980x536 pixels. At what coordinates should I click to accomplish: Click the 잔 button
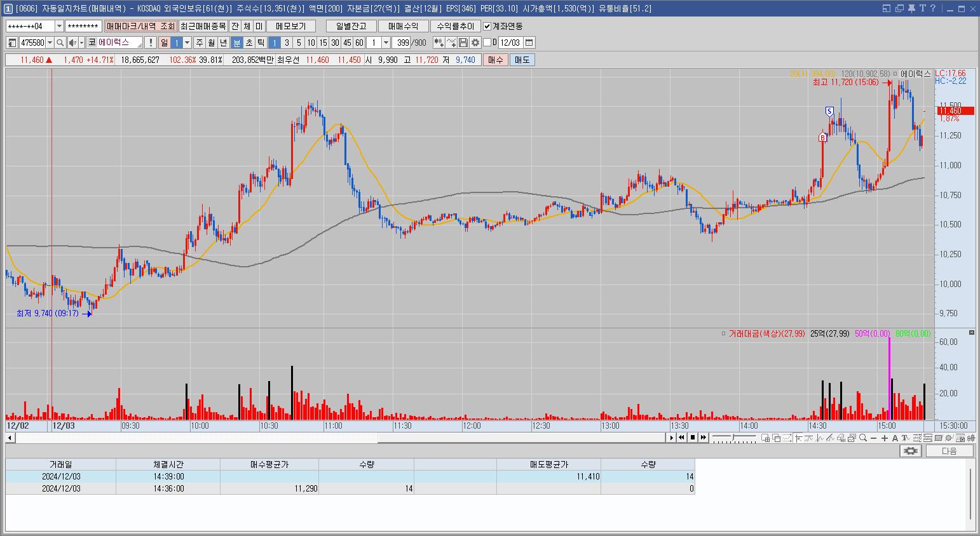235,26
